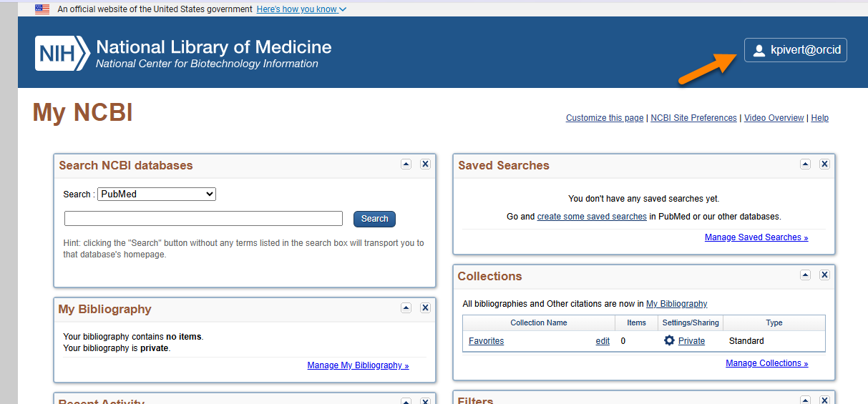The height and width of the screenshot is (404, 868).
Task: Open the PubMed database dropdown
Action: pos(157,194)
